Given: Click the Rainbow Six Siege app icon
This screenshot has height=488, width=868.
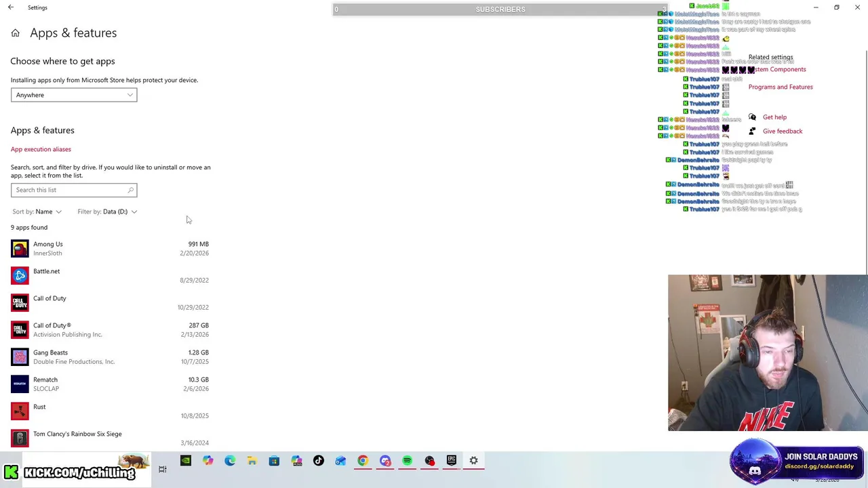Looking at the screenshot, I should [20, 439].
